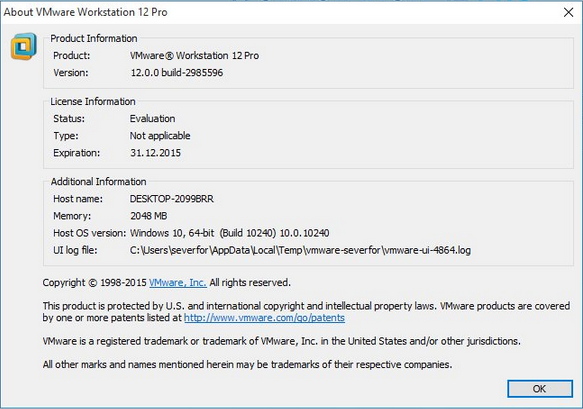
Task: Click the Copyright © 1998-2015 text
Action: click(94, 283)
